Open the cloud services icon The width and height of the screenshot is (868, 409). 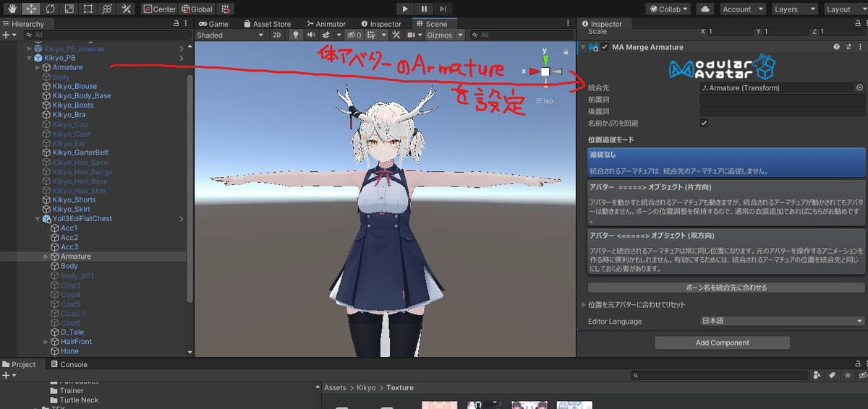pos(707,9)
